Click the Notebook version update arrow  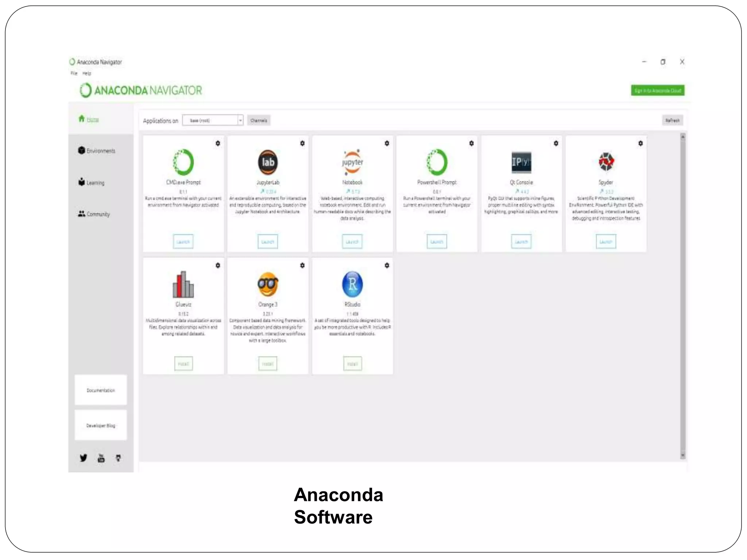[x=348, y=191]
